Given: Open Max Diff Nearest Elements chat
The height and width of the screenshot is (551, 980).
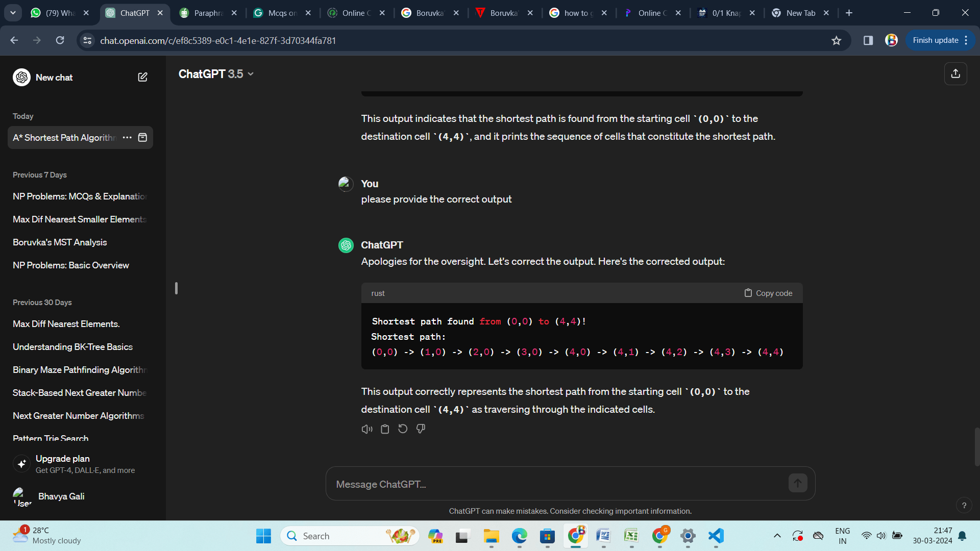Looking at the screenshot, I should tap(80, 324).
